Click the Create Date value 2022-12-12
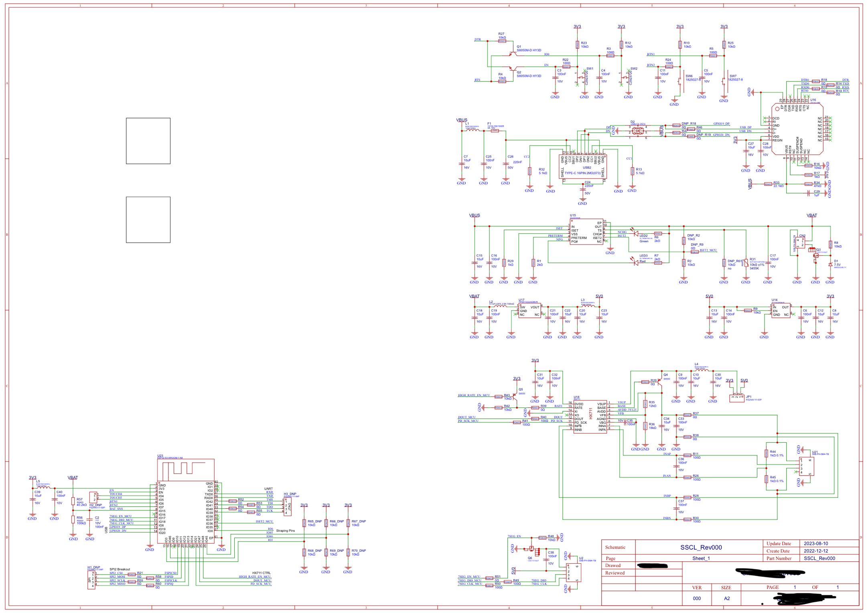This screenshot has height=613, width=868. (816, 551)
